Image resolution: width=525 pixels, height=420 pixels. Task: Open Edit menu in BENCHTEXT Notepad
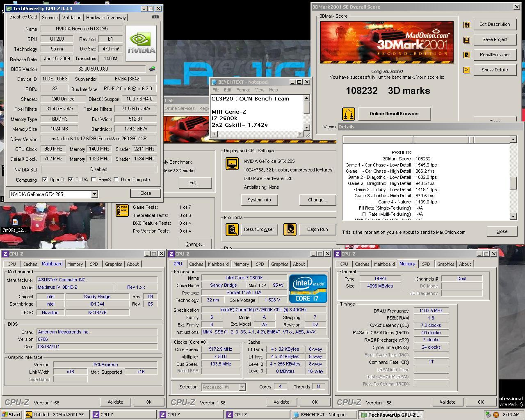click(228, 90)
